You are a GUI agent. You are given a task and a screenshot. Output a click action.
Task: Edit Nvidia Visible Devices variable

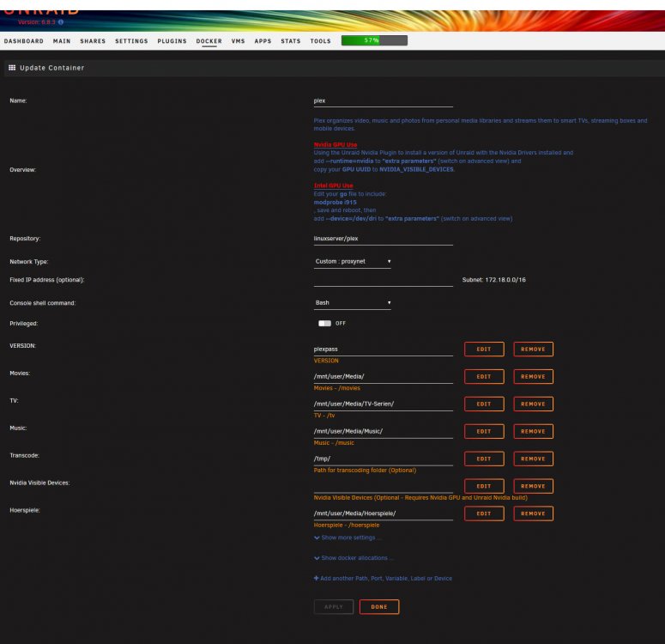point(484,486)
